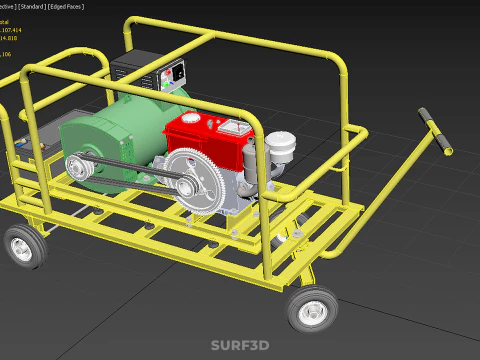The width and height of the screenshot is (480, 360).
Task: Select the large toothed flywheel gear
Action: click(195, 182)
